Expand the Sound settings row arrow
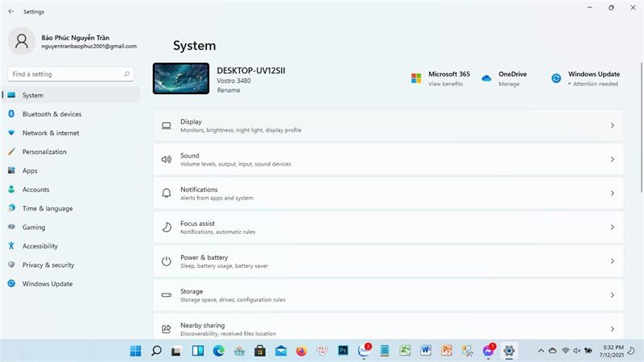 612,159
